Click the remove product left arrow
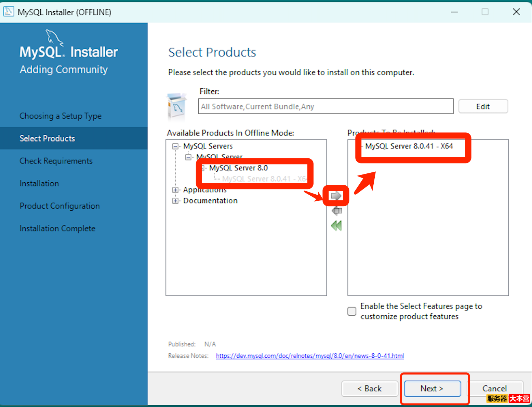The height and width of the screenshot is (407, 532). click(336, 211)
